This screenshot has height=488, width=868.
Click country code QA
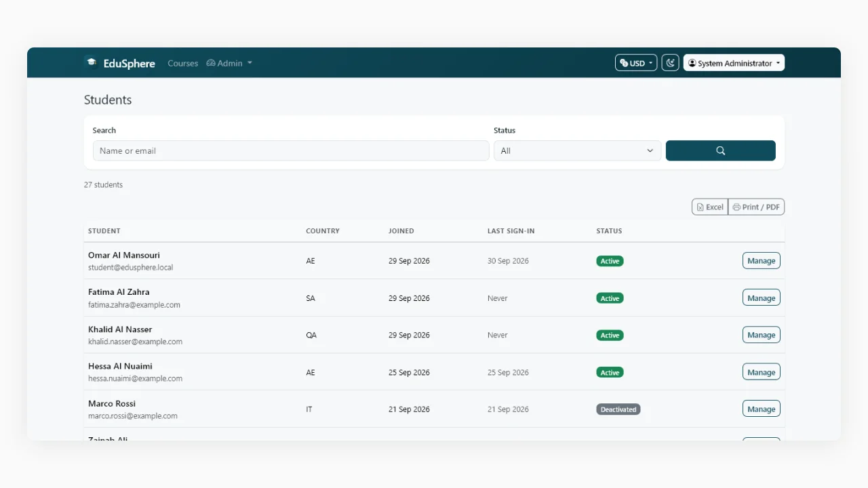pyautogui.click(x=311, y=335)
